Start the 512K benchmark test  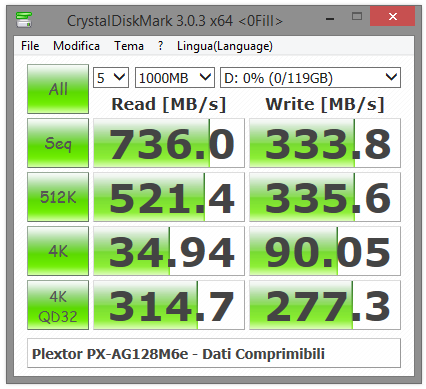pyautogui.click(x=58, y=197)
